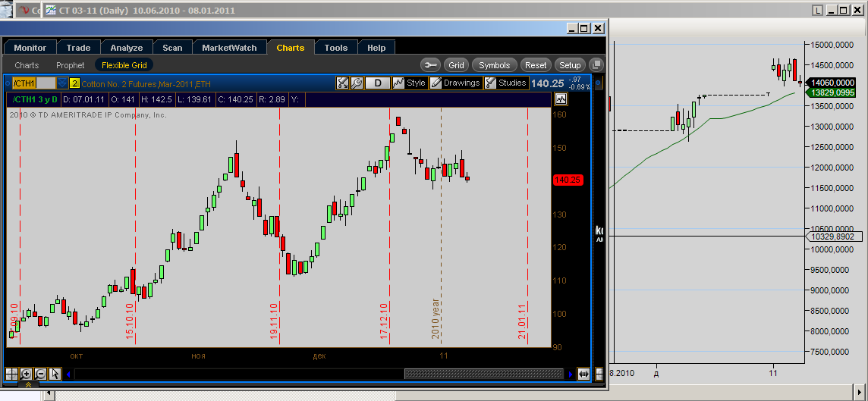Click the 140.25 red price label
This screenshot has width=868, height=401.
568,180
